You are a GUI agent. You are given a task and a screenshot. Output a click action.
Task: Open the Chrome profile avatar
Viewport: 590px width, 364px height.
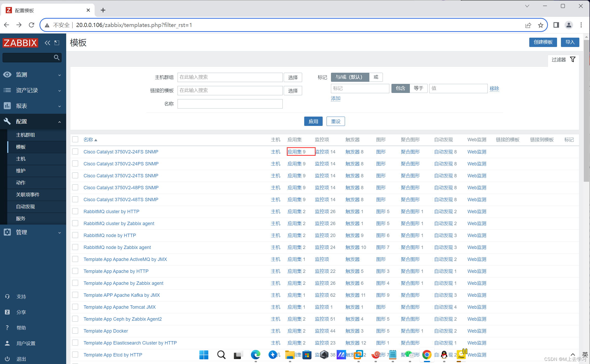(x=569, y=25)
